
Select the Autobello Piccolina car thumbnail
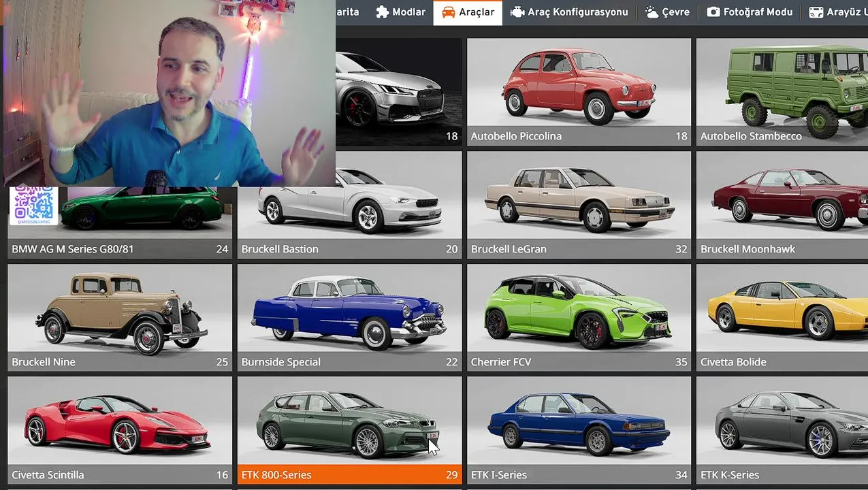coord(579,83)
